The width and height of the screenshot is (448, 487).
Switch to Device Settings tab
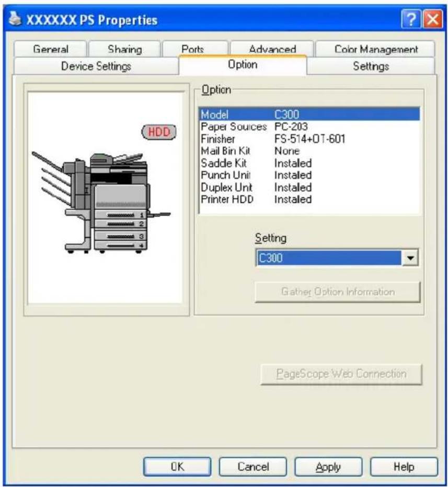[x=96, y=66]
